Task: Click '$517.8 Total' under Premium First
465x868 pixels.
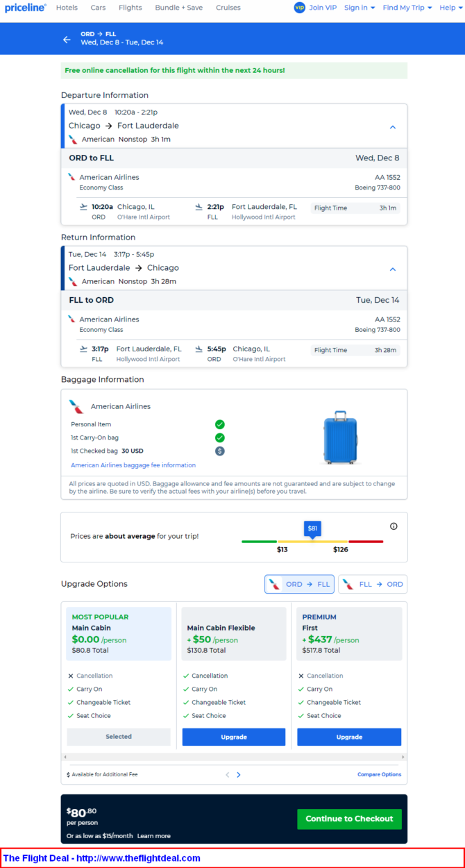Action: pos(321,650)
